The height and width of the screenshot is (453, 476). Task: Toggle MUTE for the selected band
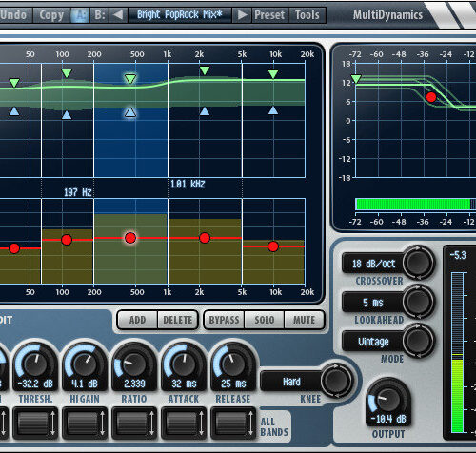pos(304,320)
